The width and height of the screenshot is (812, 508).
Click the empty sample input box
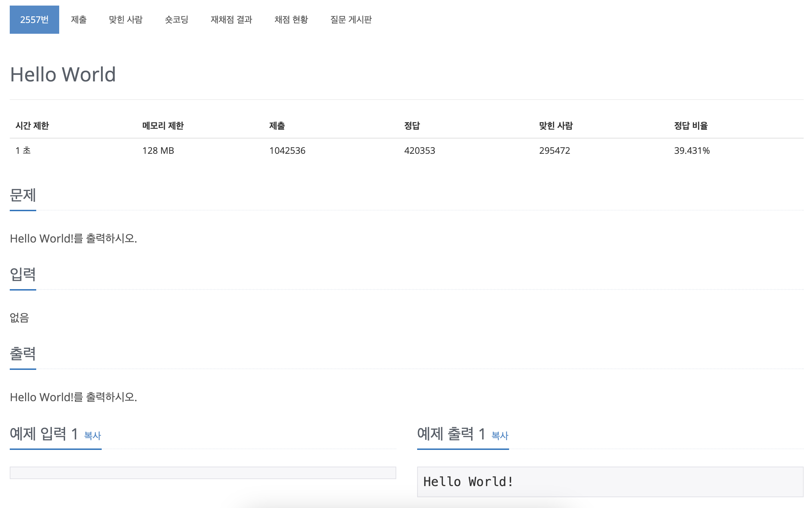(x=203, y=473)
